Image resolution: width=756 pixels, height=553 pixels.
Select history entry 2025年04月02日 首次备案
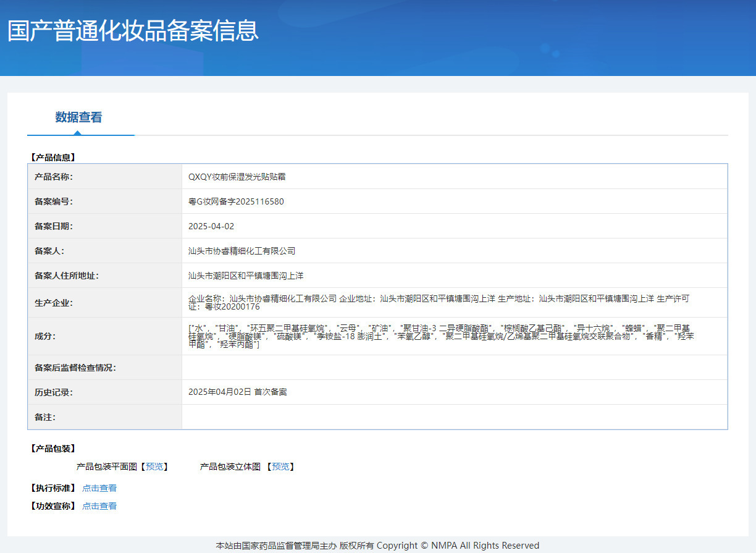238,392
